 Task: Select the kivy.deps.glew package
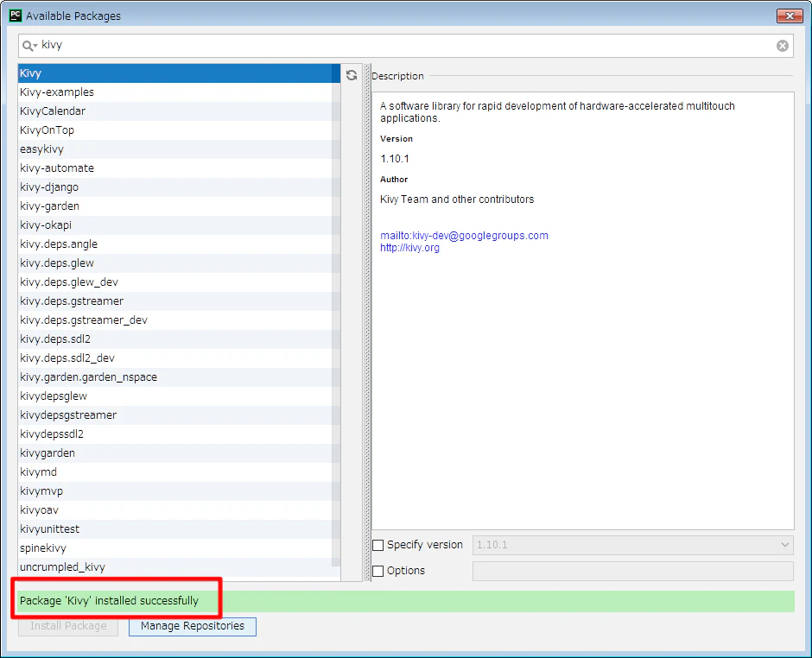pyautogui.click(x=179, y=263)
